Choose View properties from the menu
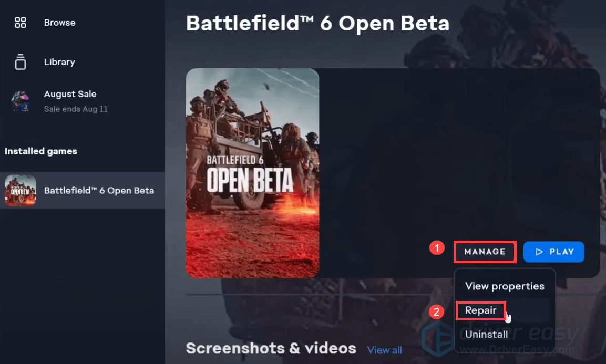 (x=505, y=286)
